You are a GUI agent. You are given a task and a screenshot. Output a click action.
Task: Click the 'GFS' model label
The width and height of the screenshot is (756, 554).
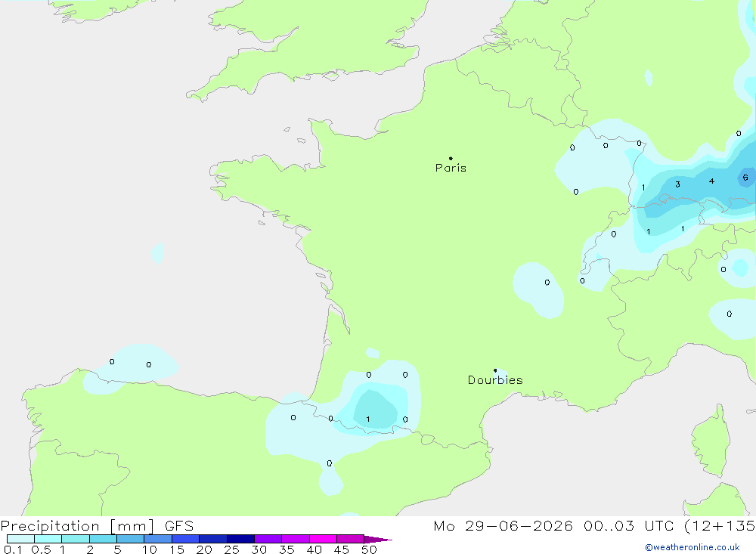coord(179,526)
